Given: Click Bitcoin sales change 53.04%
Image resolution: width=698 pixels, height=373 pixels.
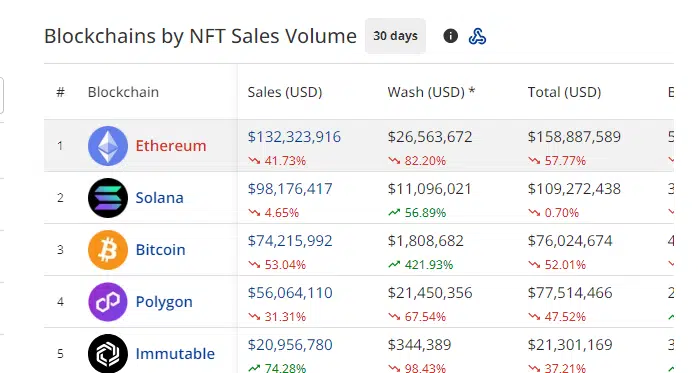Looking at the screenshot, I should [x=277, y=265].
